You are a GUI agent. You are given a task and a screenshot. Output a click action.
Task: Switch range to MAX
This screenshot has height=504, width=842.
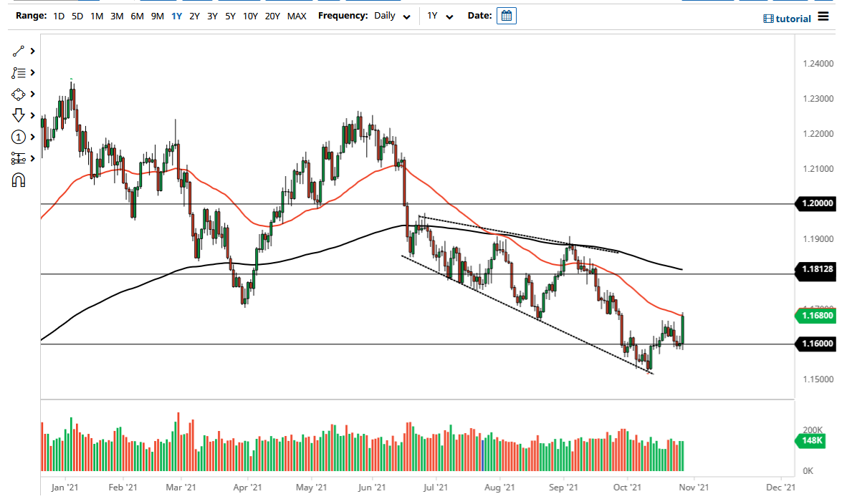[x=297, y=15]
